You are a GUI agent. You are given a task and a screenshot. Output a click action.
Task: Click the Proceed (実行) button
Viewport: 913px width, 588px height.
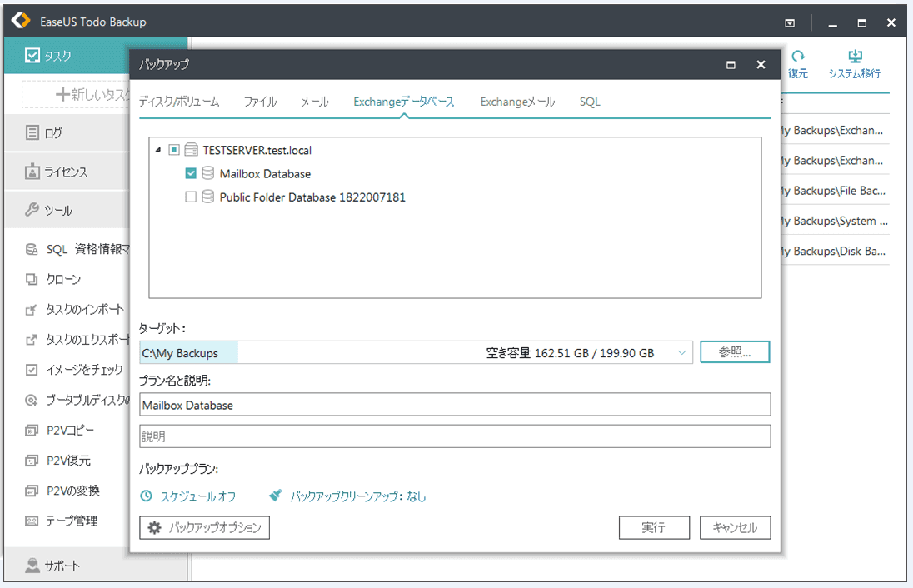point(654,527)
